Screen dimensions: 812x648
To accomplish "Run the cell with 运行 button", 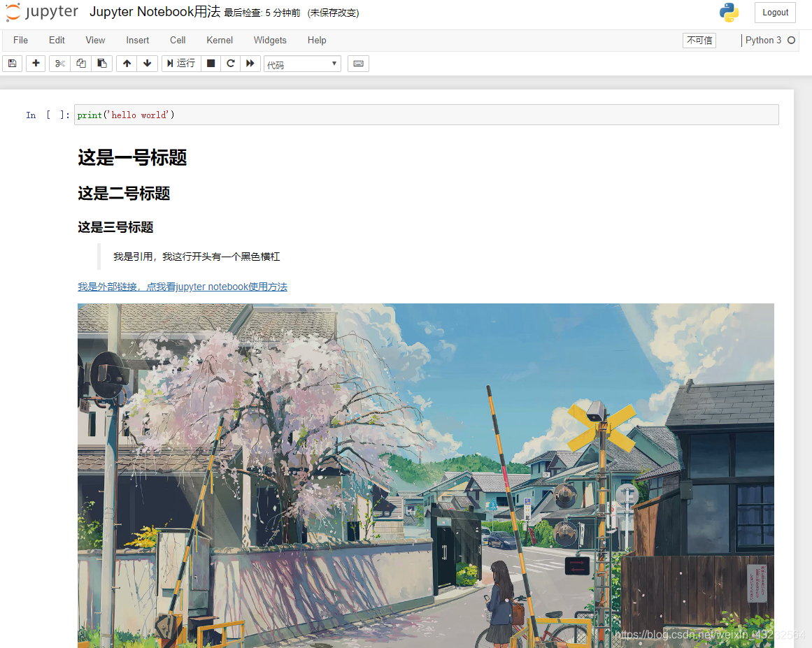I will [180, 64].
